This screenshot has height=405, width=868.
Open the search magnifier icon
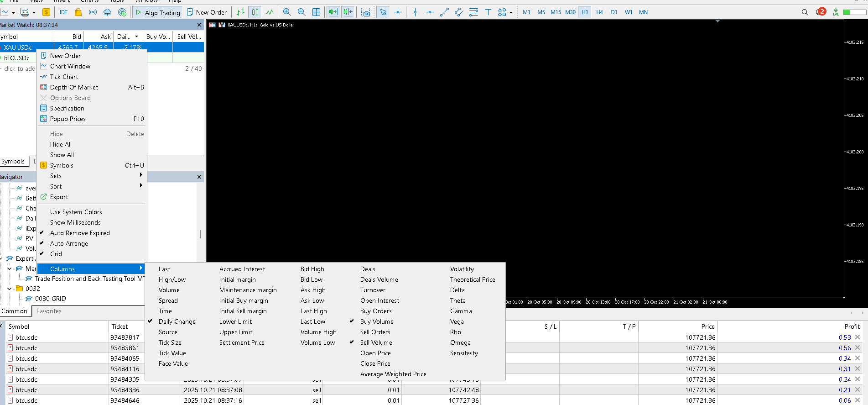[805, 12]
